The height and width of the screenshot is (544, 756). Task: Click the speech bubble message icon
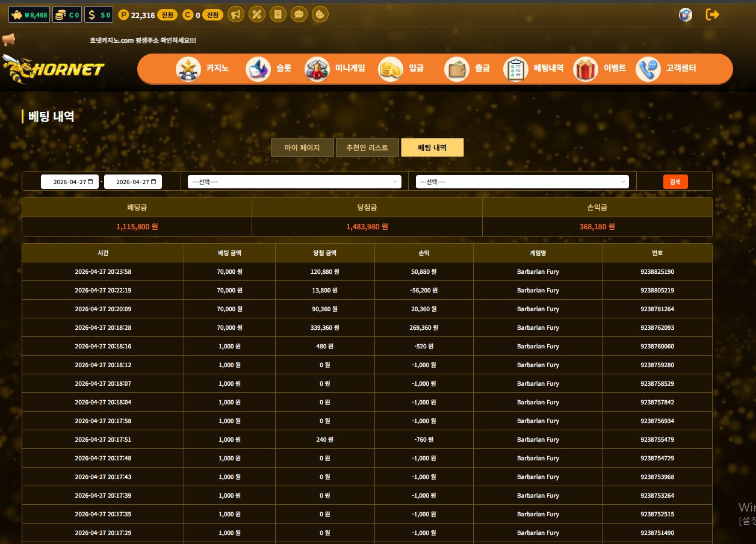click(299, 14)
